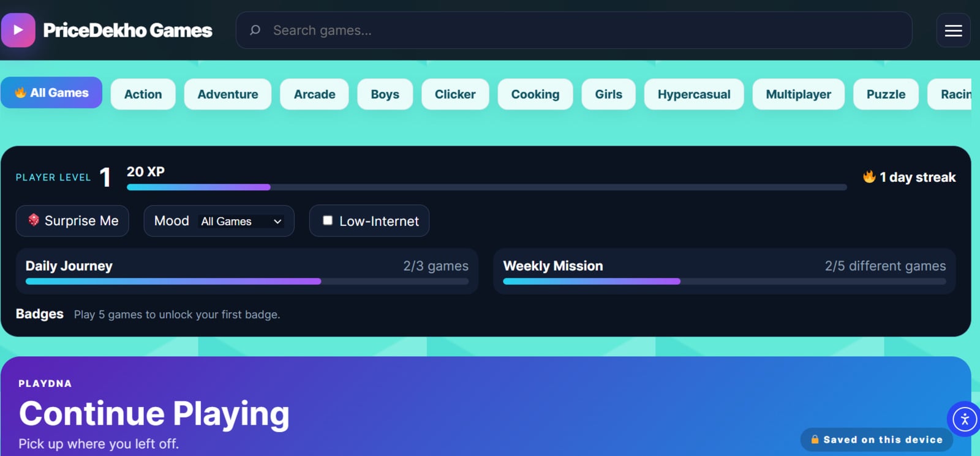Open the Mood All Games dropdown
The height and width of the screenshot is (456, 980).
[241, 221]
